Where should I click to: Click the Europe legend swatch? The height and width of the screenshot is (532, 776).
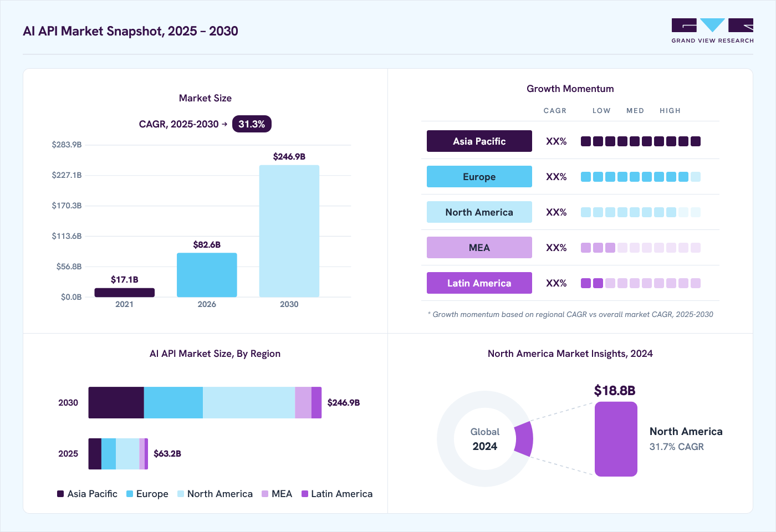click(x=130, y=494)
